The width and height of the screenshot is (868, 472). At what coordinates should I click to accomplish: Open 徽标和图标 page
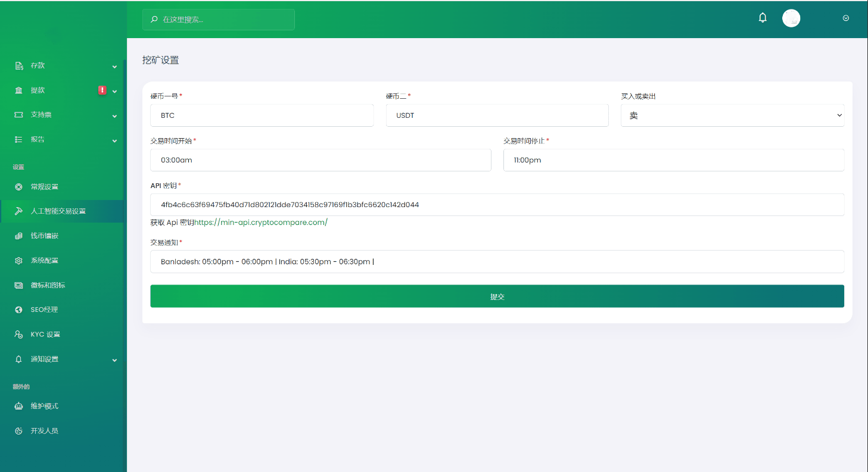63,285
